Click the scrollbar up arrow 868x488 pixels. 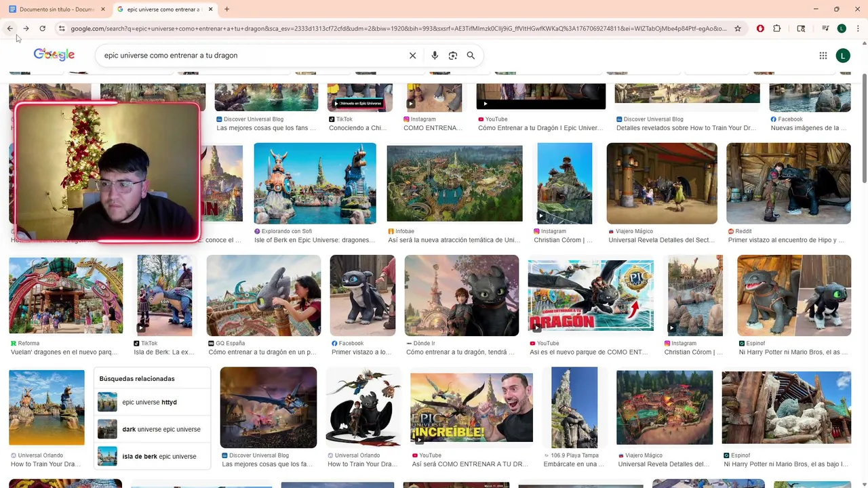[x=864, y=43]
